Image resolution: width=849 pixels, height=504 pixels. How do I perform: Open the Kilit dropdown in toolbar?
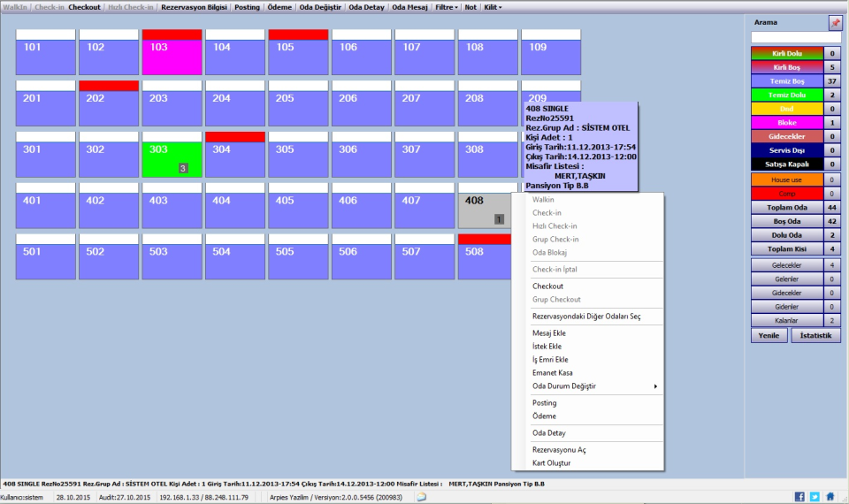tap(493, 7)
